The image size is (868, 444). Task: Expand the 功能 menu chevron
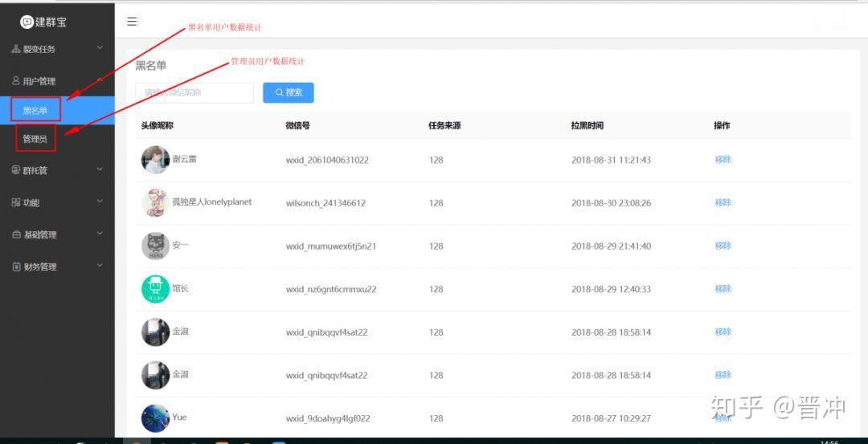pos(100,202)
